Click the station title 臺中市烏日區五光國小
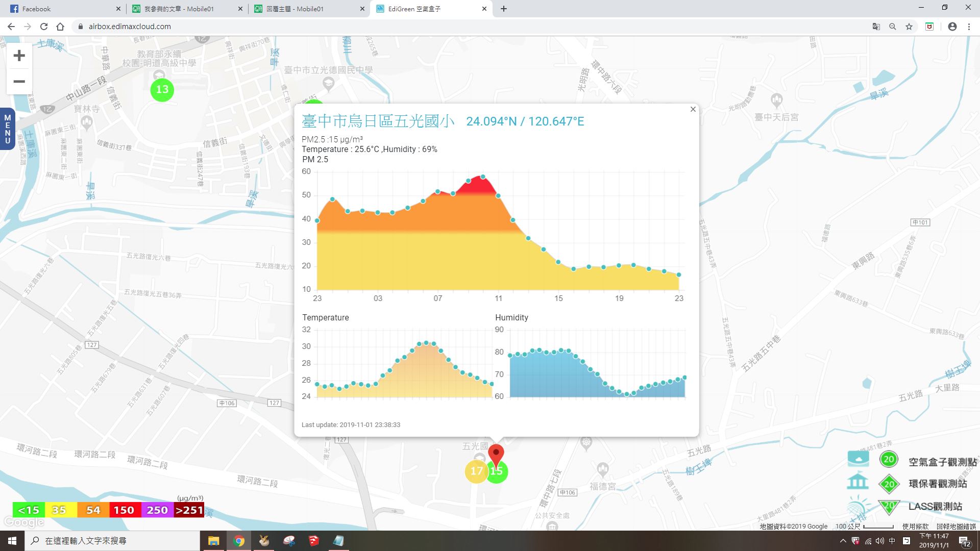 point(378,121)
